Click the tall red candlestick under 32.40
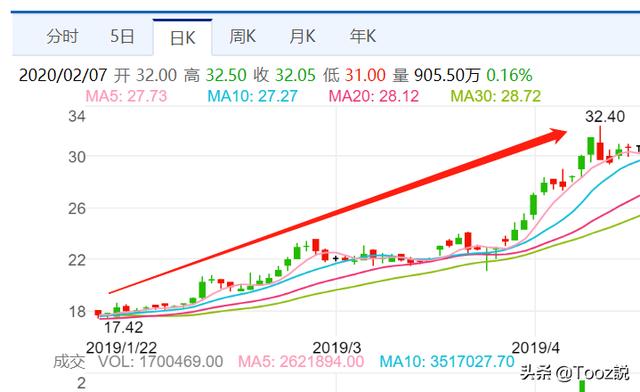 pyautogui.click(x=600, y=144)
